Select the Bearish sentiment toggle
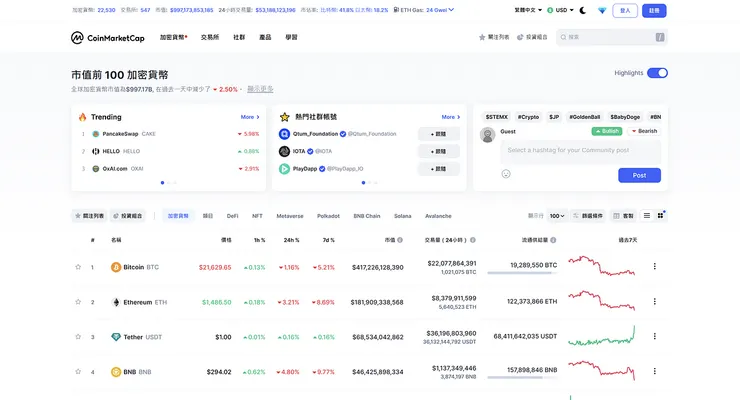The image size is (740, 400). coord(644,131)
